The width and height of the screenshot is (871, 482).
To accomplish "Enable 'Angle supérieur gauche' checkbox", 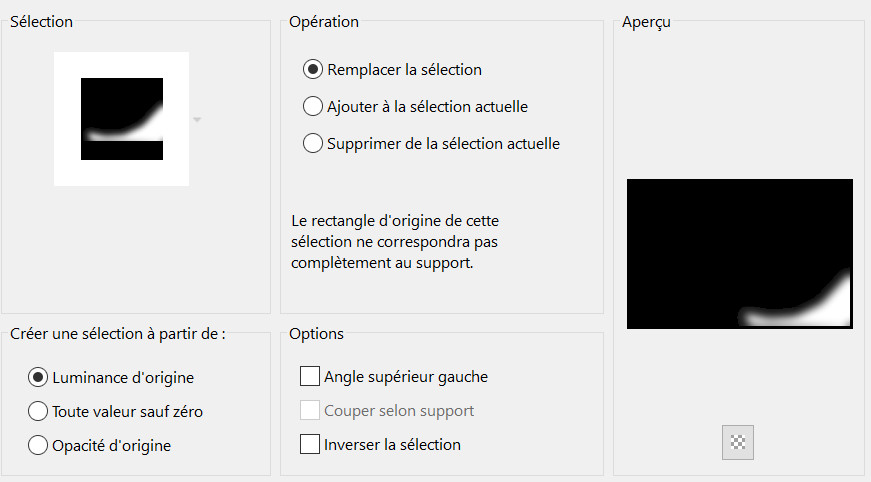I will click(x=310, y=377).
